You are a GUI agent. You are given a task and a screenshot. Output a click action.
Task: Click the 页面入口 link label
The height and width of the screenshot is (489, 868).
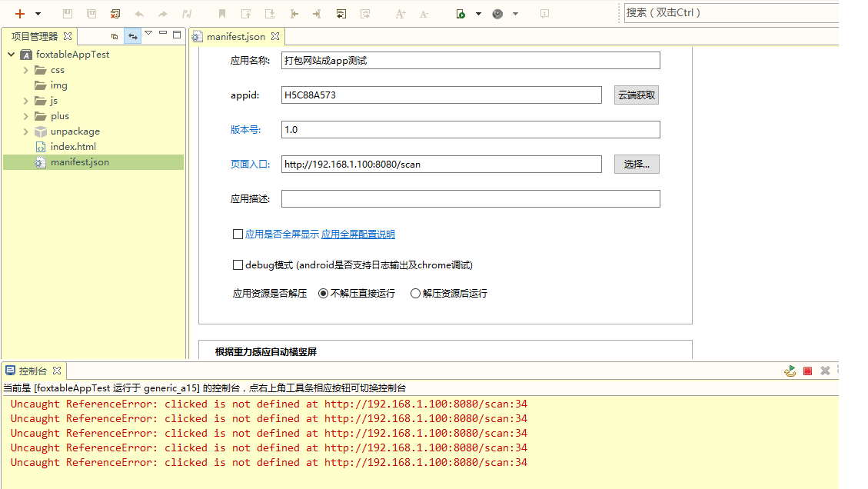coord(250,165)
